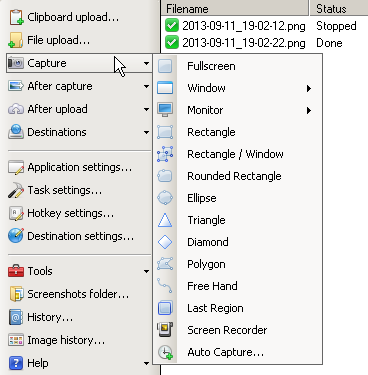Select Rounded Rectangle capture option
Image resolution: width=368 pixels, height=375 pixels.
click(238, 176)
